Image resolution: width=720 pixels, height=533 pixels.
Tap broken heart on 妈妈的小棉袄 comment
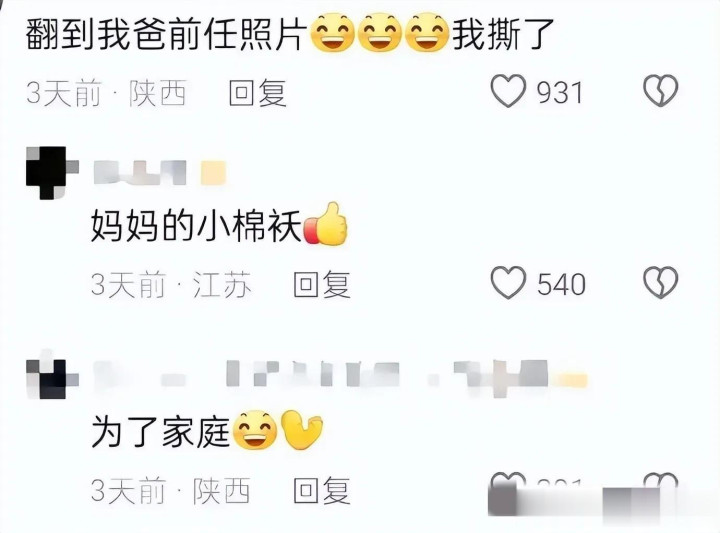[x=660, y=283]
